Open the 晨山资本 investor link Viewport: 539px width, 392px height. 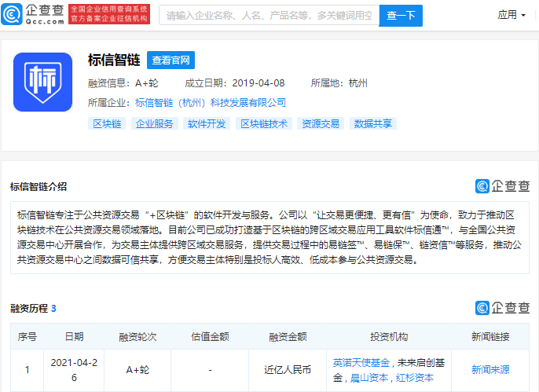click(x=368, y=378)
